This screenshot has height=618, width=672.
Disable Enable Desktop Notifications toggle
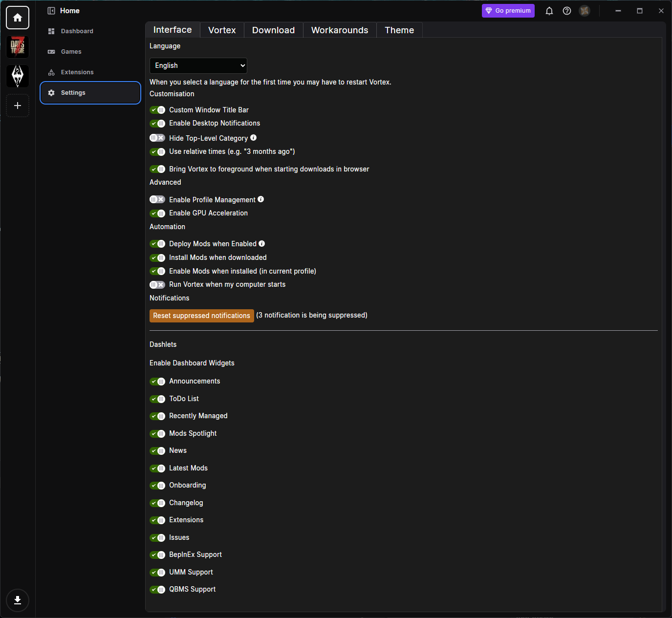click(x=157, y=123)
